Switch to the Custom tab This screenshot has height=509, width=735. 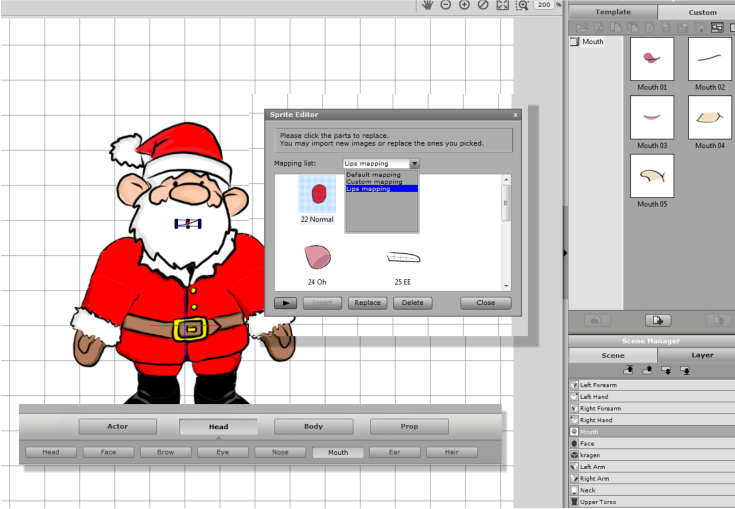(x=702, y=12)
